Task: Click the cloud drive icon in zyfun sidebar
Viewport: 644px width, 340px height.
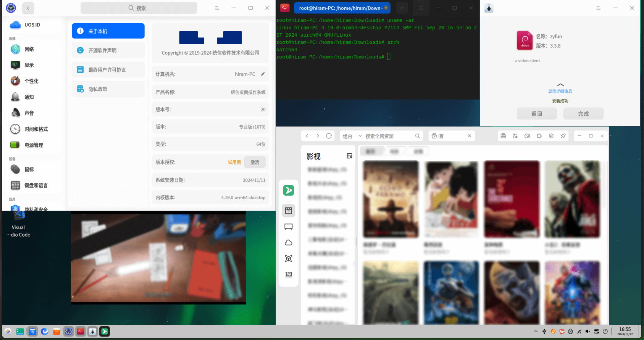Action: point(289,243)
